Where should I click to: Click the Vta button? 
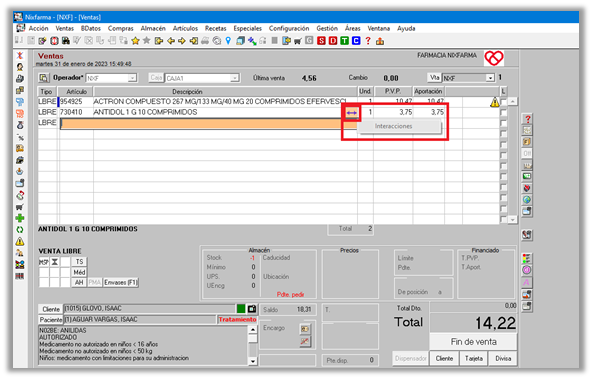(435, 77)
